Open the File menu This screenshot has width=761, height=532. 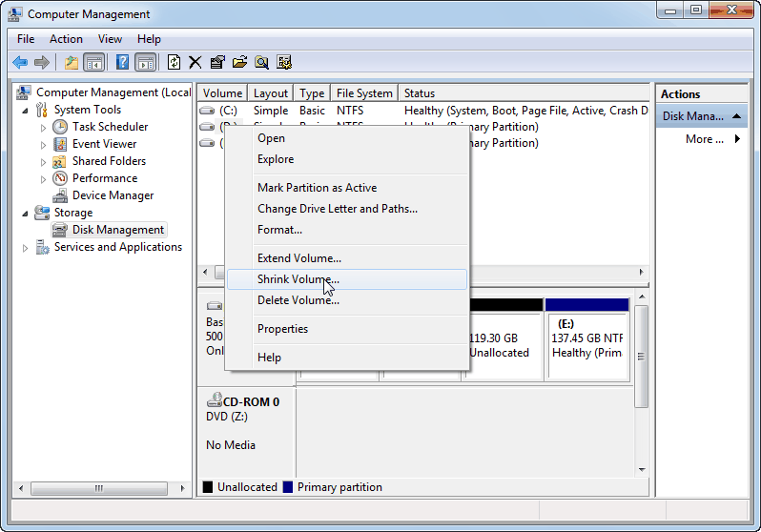(26, 39)
